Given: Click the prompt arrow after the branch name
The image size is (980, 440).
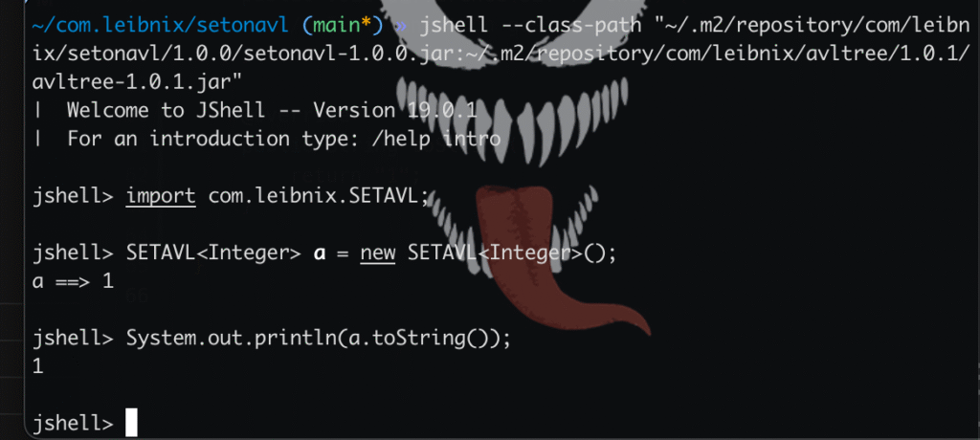Looking at the screenshot, I should (x=401, y=26).
